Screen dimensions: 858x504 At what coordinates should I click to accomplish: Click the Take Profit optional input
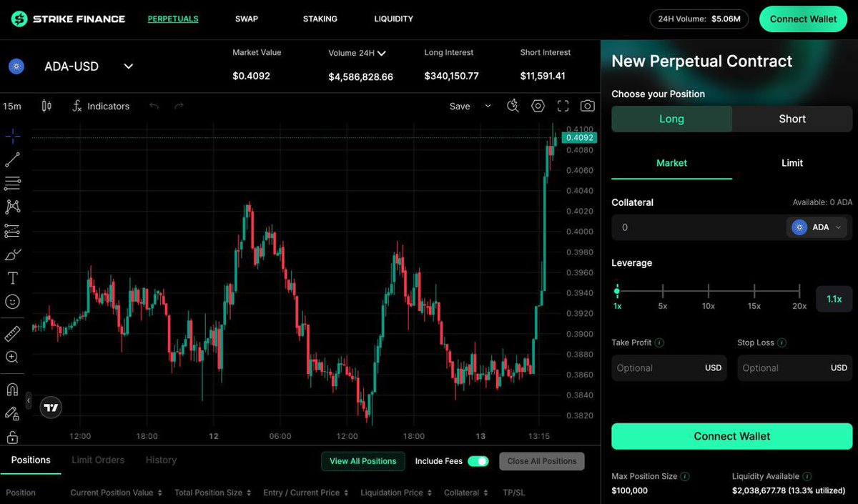click(669, 368)
